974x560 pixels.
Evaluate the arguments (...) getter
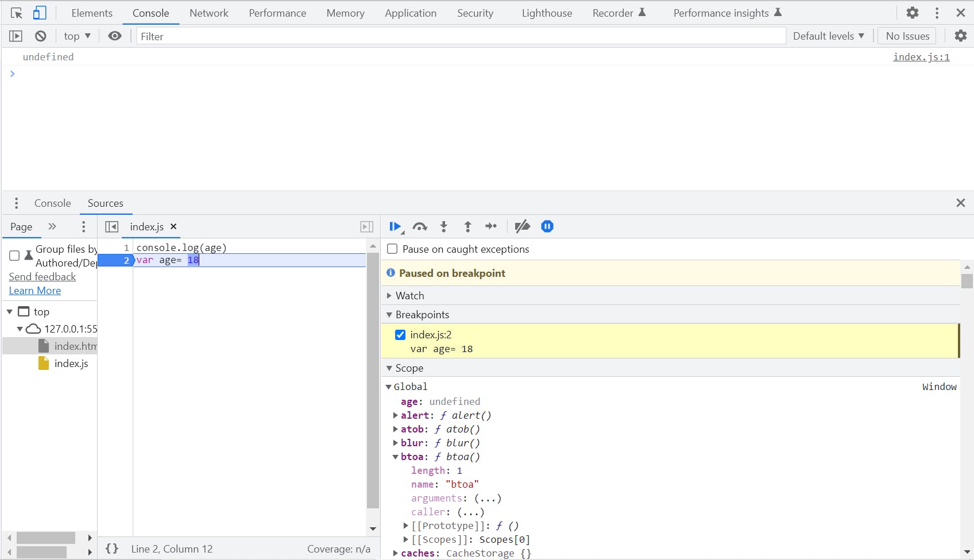pyautogui.click(x=488, y=498)
